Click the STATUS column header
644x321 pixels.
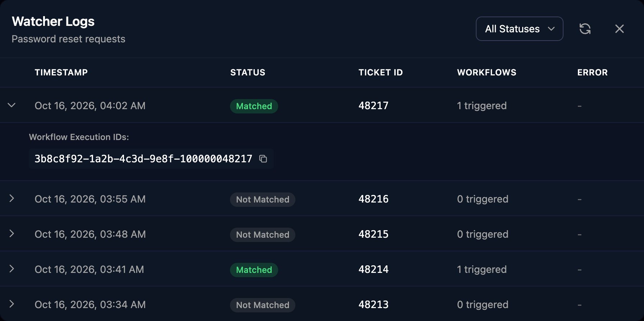pos(248,73)
